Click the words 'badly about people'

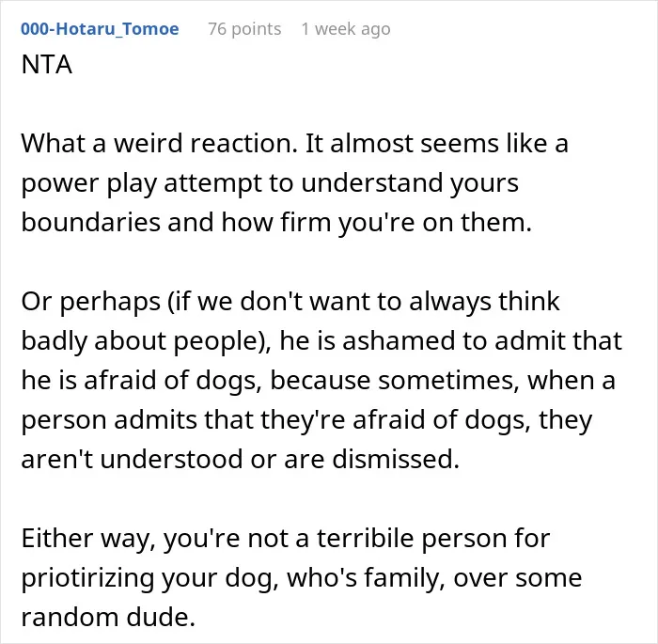coord(142,341)
